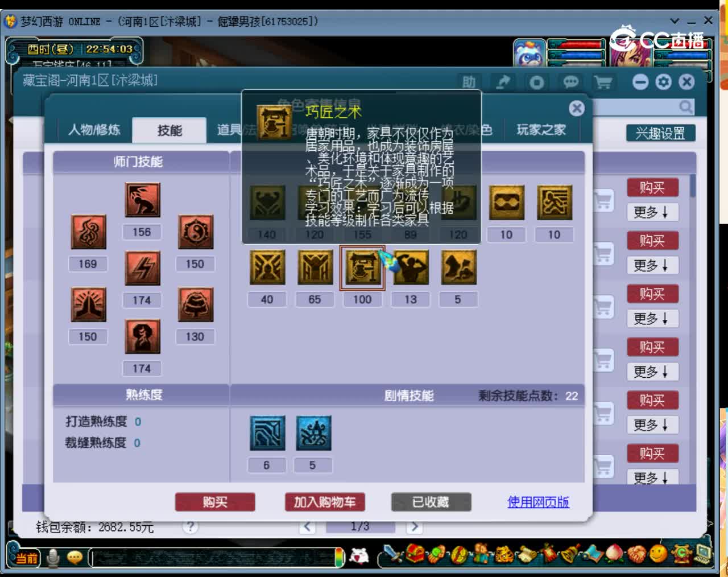Click the first 购买 button in right list

click(x=652, y=187)
